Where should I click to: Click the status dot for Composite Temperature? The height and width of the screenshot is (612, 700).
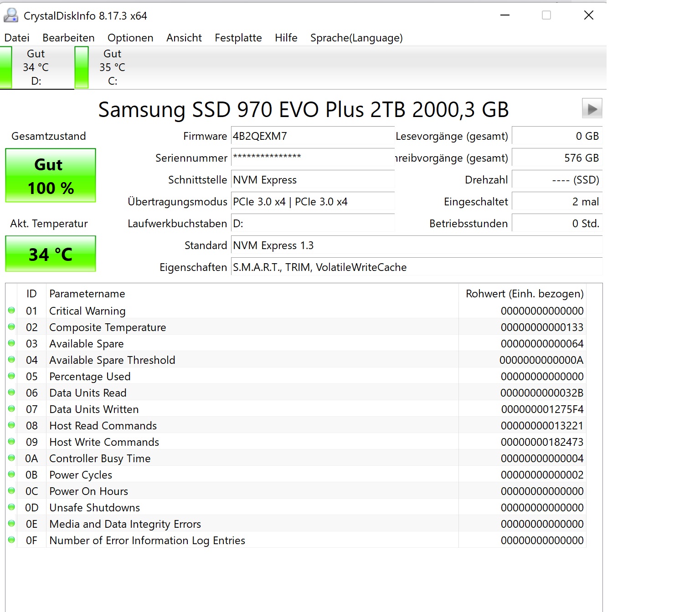pyautogui.click(x=11, y=326)
